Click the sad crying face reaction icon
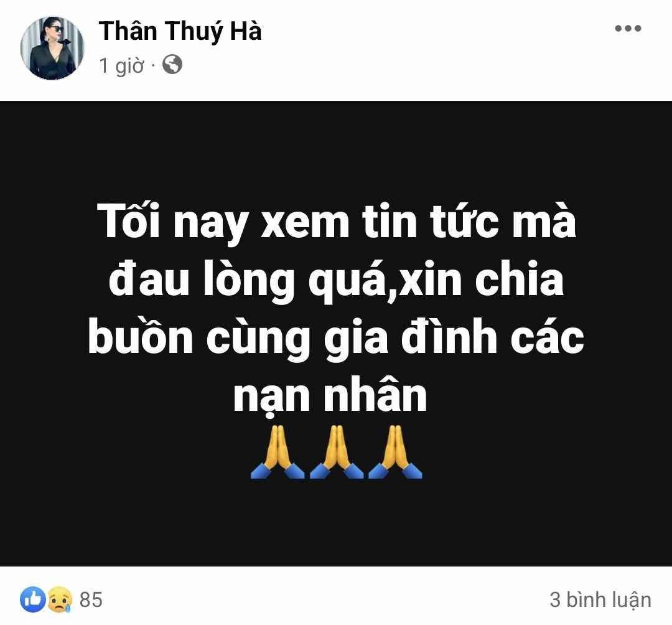Image resolution: width=672 pixels, height=625 pixels. tap(60, 599)
